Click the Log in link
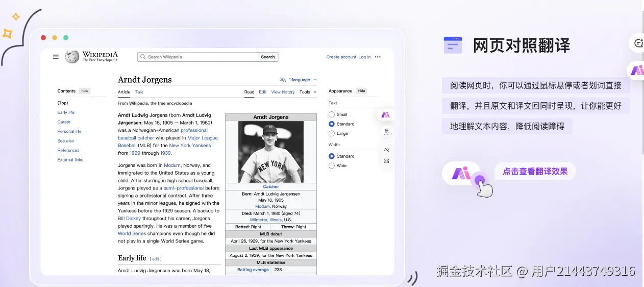Screen dimensions: 644x287 click(x=364, y=57)
